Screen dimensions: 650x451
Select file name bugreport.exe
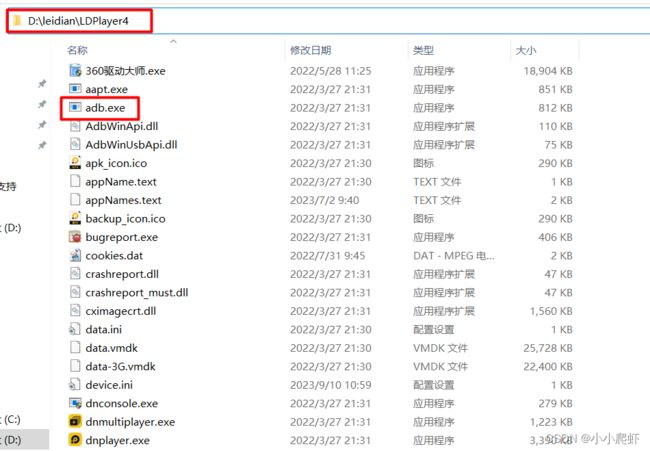click(122, 237)
